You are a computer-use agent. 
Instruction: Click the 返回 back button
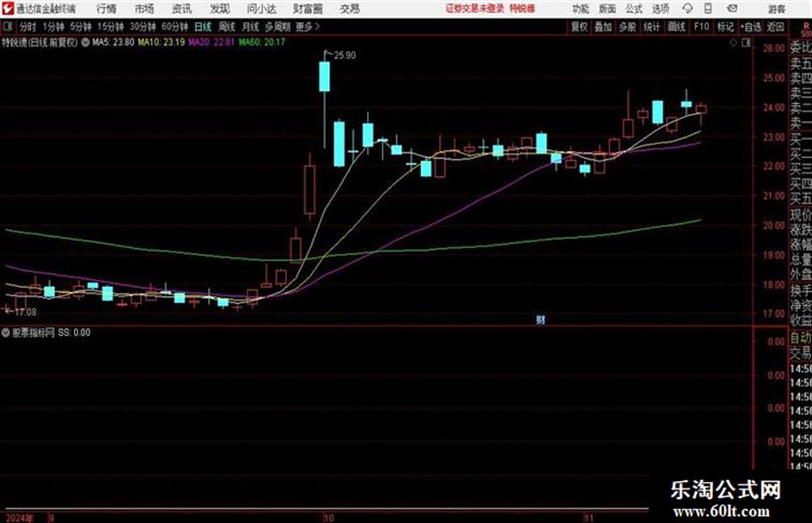click(775, 27)
